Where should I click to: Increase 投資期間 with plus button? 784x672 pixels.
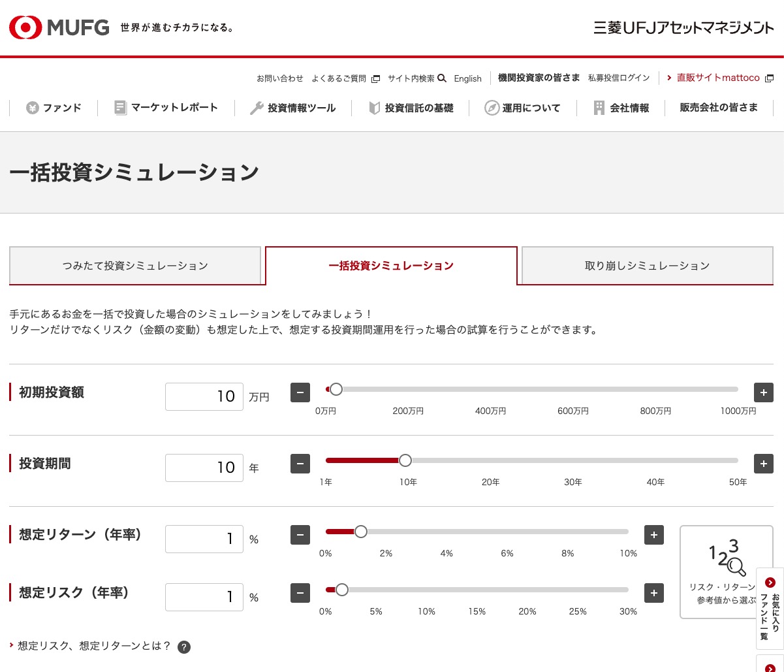(763, 464)
